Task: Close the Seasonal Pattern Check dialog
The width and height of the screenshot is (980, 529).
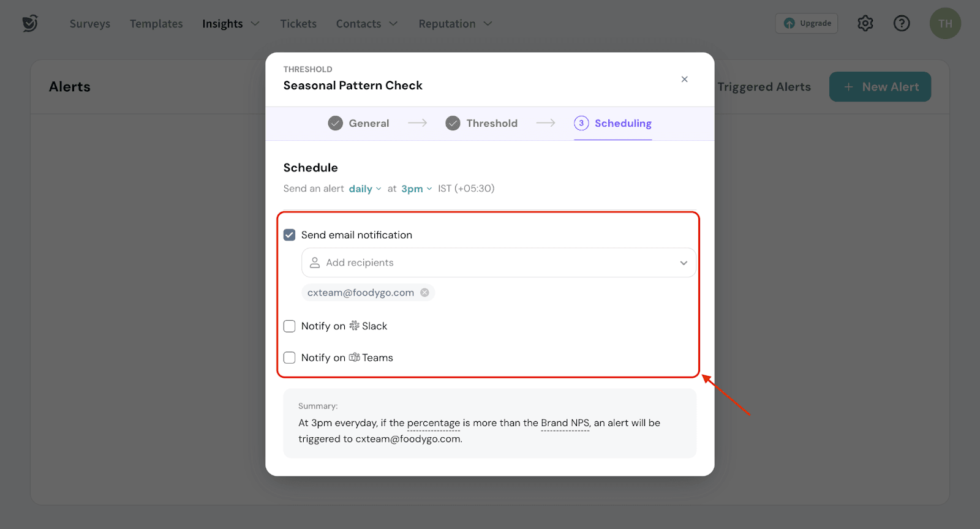Action: [x=684, y=79]
